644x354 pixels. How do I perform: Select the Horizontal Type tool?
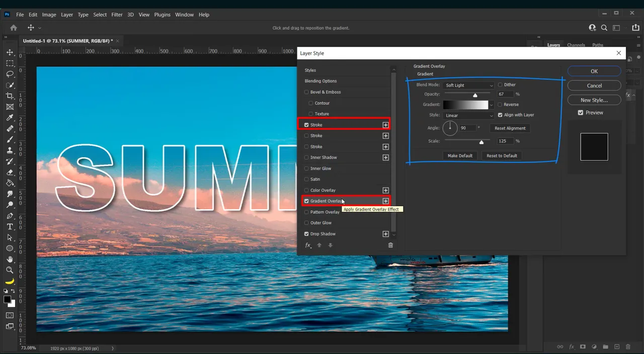pyautogui.click(x=10, y=227)
